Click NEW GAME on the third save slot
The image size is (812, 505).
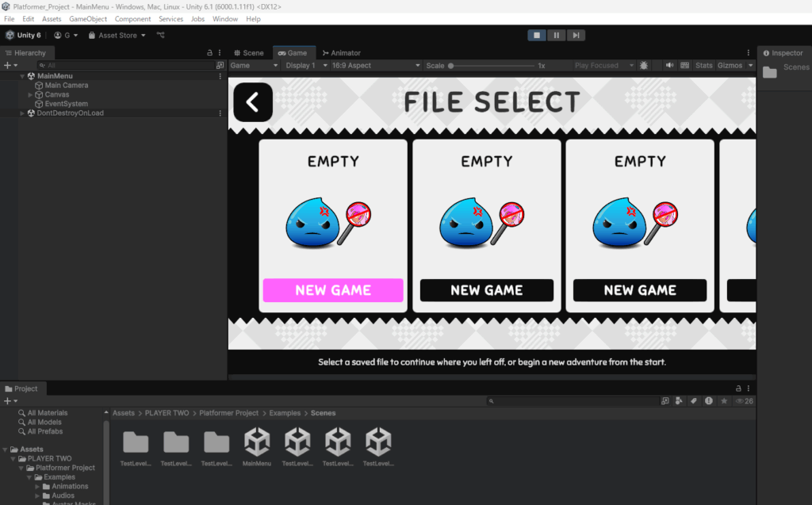640,290
